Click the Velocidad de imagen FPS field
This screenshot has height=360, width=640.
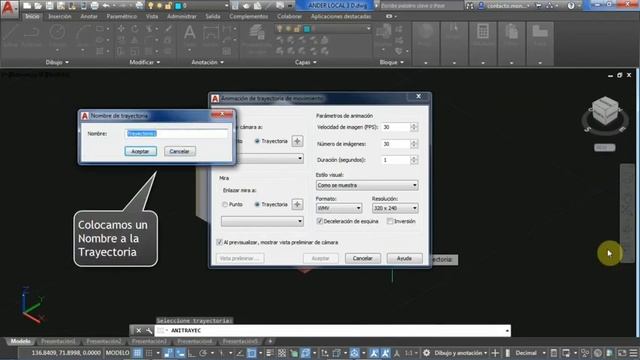(396, 127)
